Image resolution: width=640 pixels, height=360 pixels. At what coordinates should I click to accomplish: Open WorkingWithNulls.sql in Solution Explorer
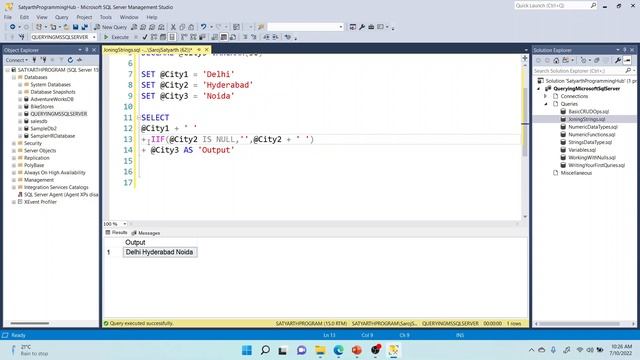click(x=591, y=158)
